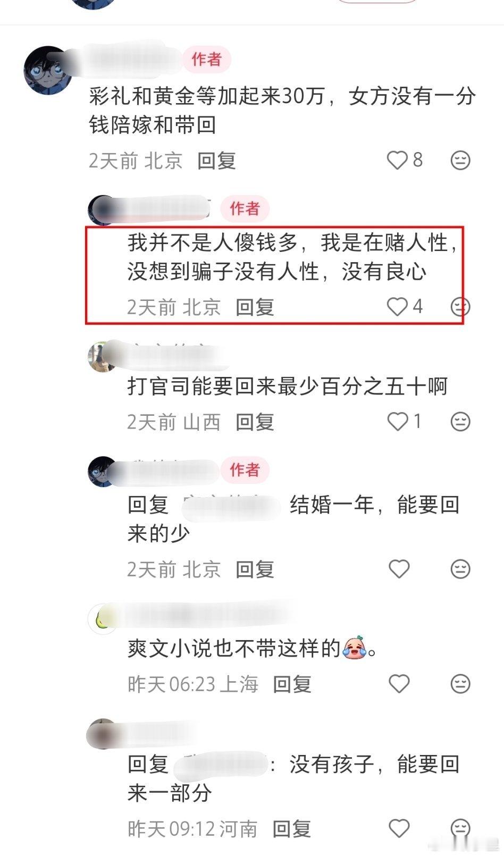Screen dimensions: 504x856
Task: Like the 没有孩子 comment from 河南
Action: (x=399, y=828)
